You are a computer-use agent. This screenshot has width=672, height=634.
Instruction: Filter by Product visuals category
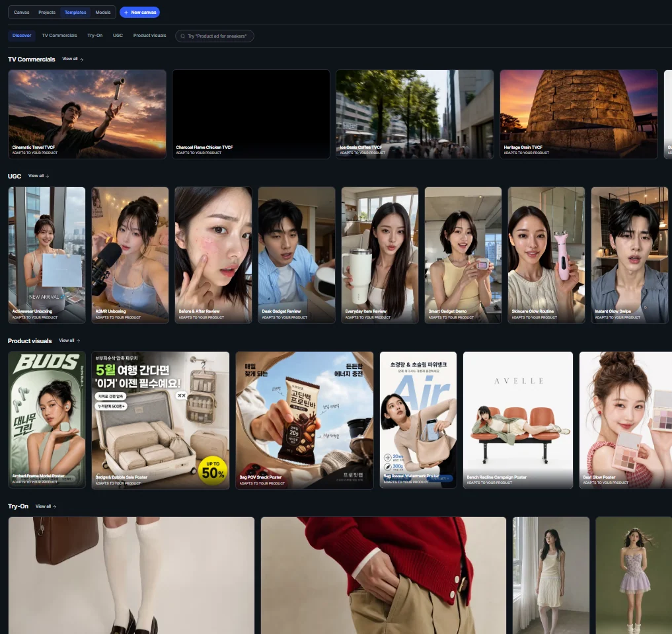[x=149, y=36]
